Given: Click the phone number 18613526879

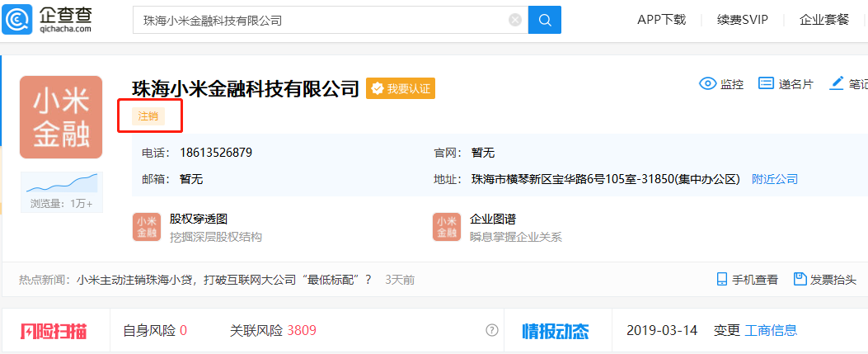Looking at the screenshot, I should (x=217, y=153).
